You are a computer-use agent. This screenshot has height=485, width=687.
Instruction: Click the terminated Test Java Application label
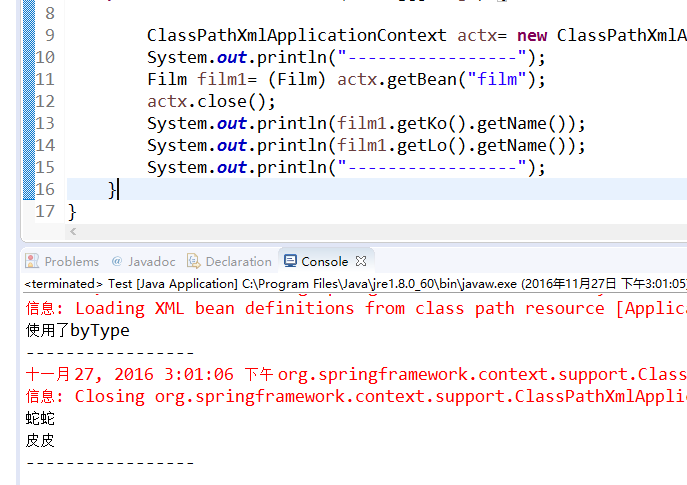(355, 284)
